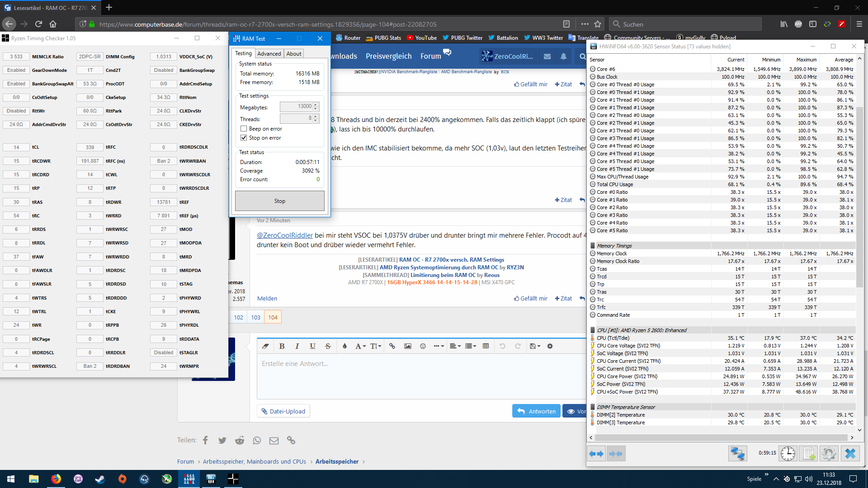Open the @ZeroCoolRiddler profile link

click(x=284, y=235)
